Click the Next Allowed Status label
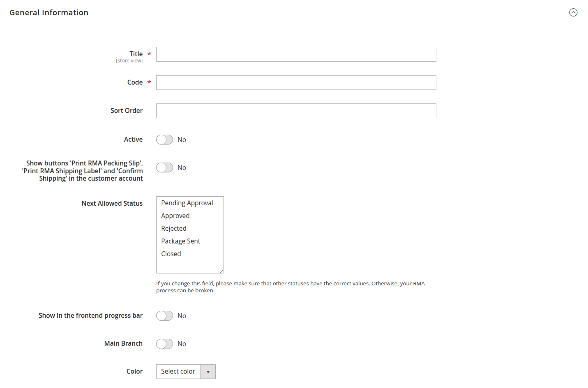The height and width of the screenshot is (388, 588). [x=112, y=203]
